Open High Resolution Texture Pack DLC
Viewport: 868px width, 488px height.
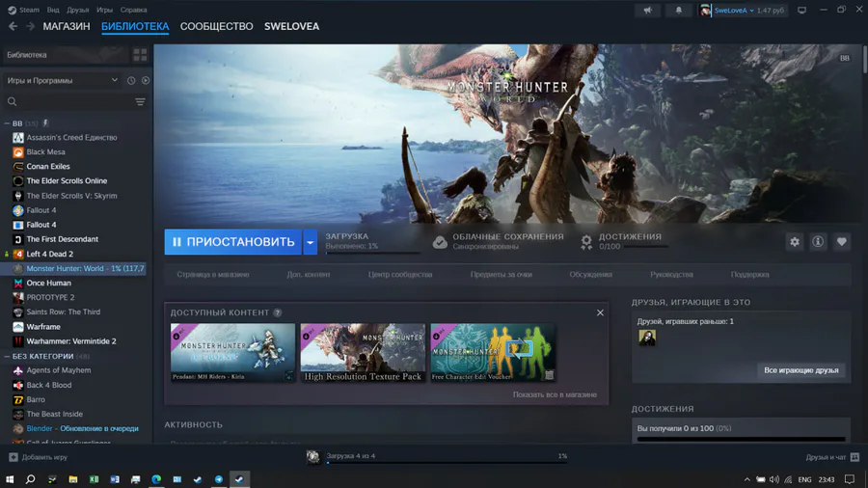[364, 352]
